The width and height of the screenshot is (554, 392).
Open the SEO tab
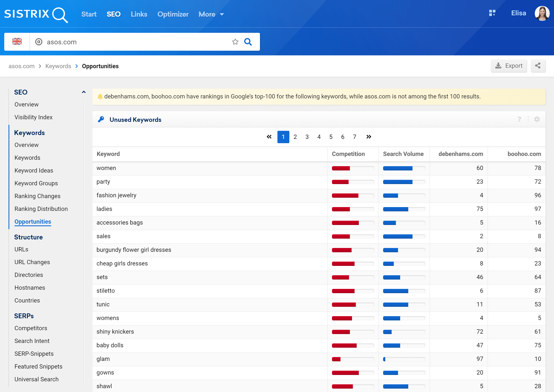114,14
